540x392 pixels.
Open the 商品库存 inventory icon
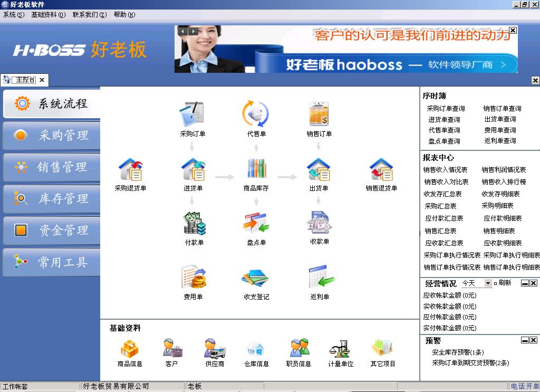[x=256, y=170]
